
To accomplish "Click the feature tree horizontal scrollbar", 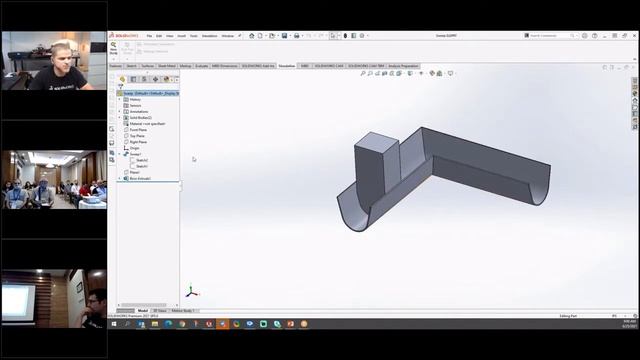I will (144, 305).
